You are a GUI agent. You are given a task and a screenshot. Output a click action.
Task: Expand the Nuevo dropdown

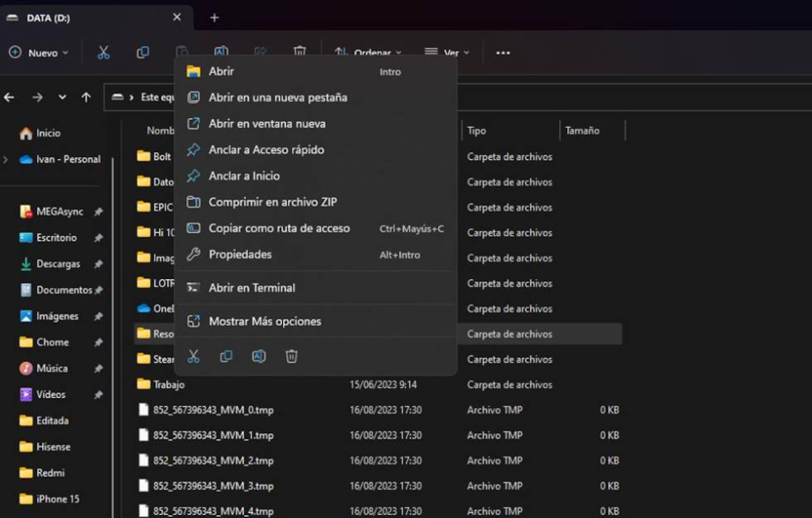pos(39,53)
